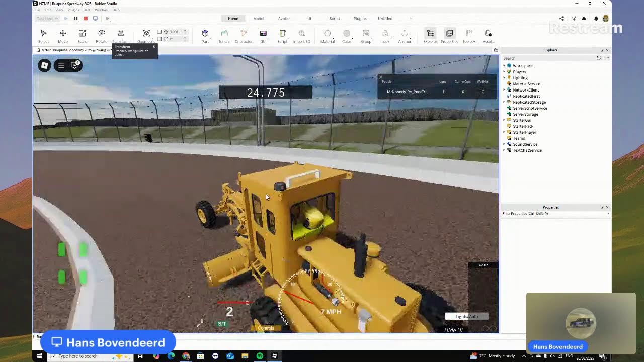
Task: Click the Lights: Auto button
Action: [466, 316]
